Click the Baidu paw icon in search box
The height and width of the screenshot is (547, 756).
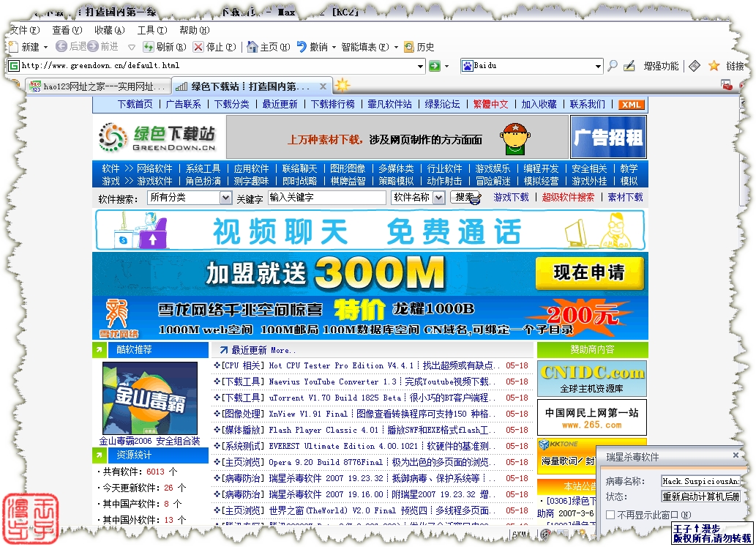pyautogui.click(x=467, y=66)
